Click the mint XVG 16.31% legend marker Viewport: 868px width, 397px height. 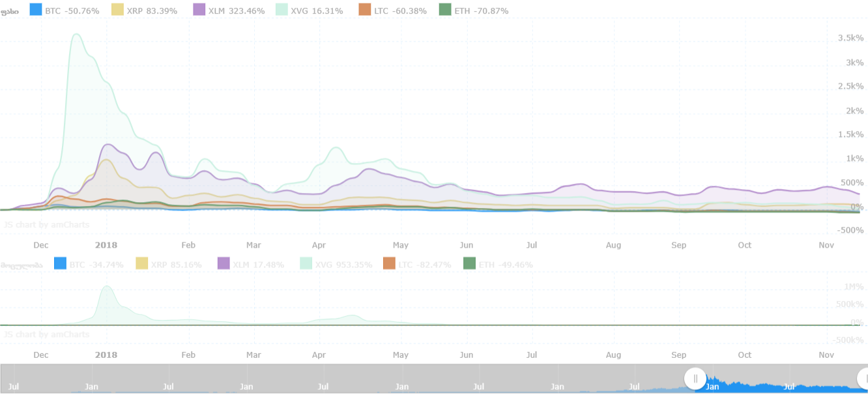(x=282, y=10)
